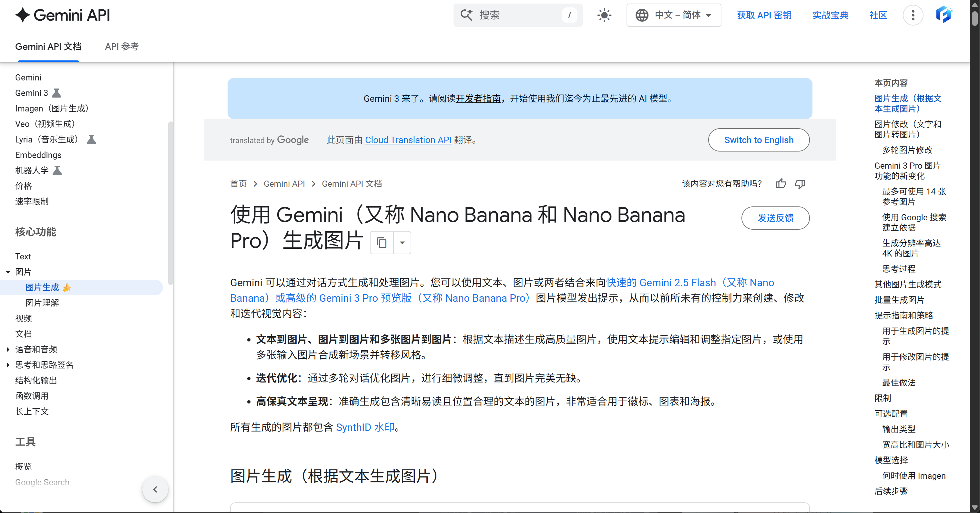Jump to 多轮图片修改 in page contents
This screenshot has height=513, width=980.
[x=907, y=150]
